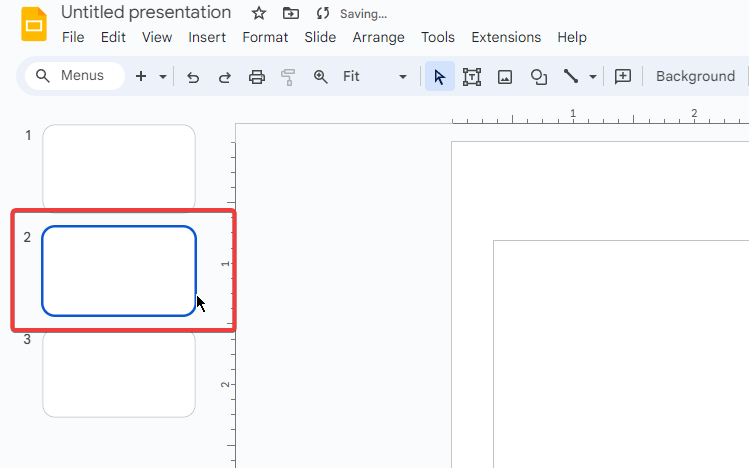
Task: Open the Insert menu
Action: 207,37
